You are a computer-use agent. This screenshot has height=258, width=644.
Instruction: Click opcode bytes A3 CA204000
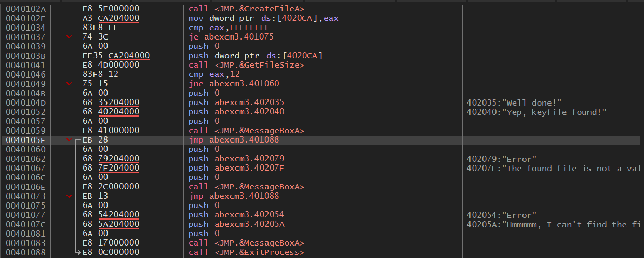click(111, 18)
